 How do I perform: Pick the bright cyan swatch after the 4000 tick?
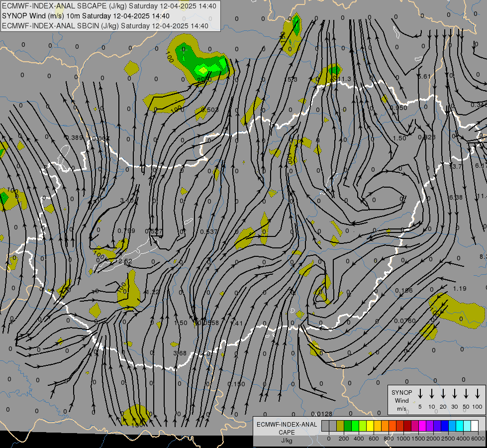pos(467,426)
